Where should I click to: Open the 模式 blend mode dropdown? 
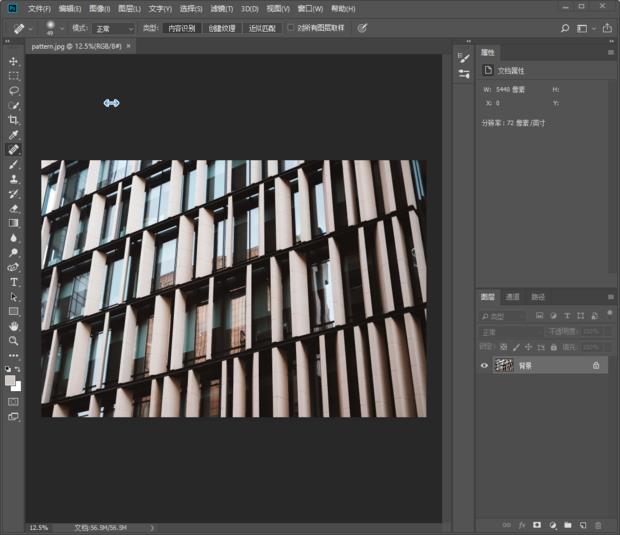click(x=116, y=28)
